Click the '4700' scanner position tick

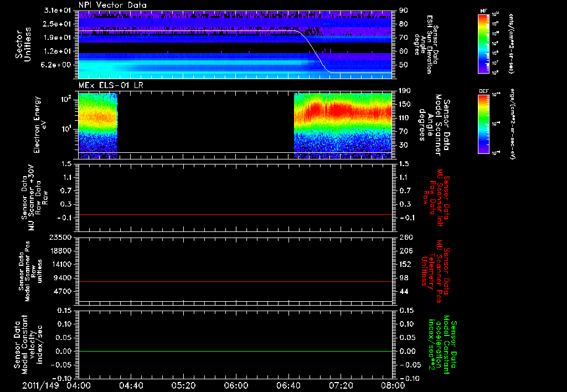(63, 291)
